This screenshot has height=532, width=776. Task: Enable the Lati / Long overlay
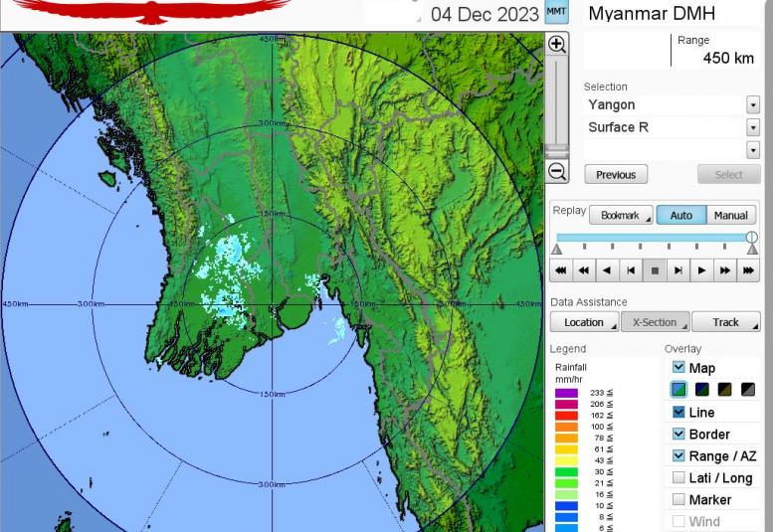click(679, 478)
